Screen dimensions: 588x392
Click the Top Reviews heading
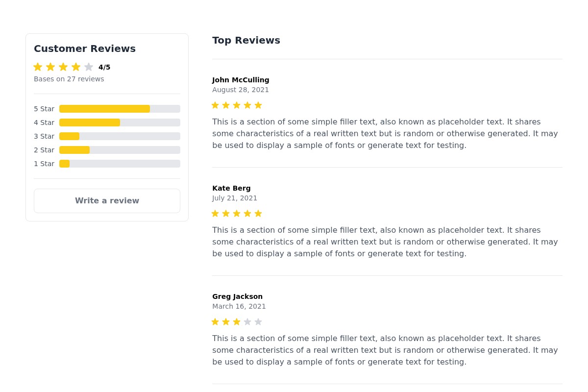246,40
